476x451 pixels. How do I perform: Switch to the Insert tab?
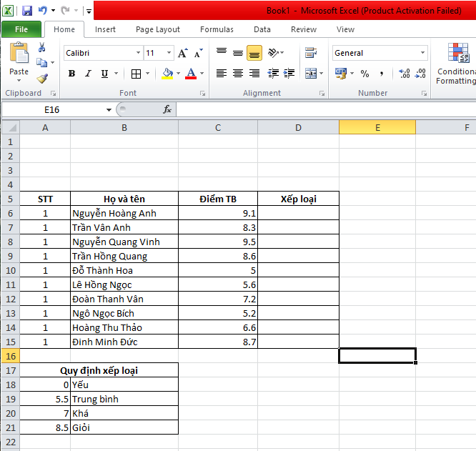click(105, 29)
